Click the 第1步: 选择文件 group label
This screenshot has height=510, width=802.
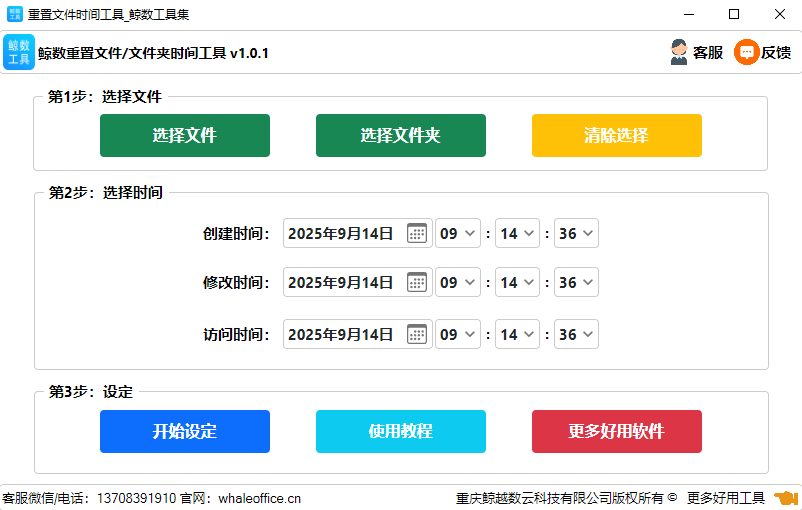click(105, 96)
